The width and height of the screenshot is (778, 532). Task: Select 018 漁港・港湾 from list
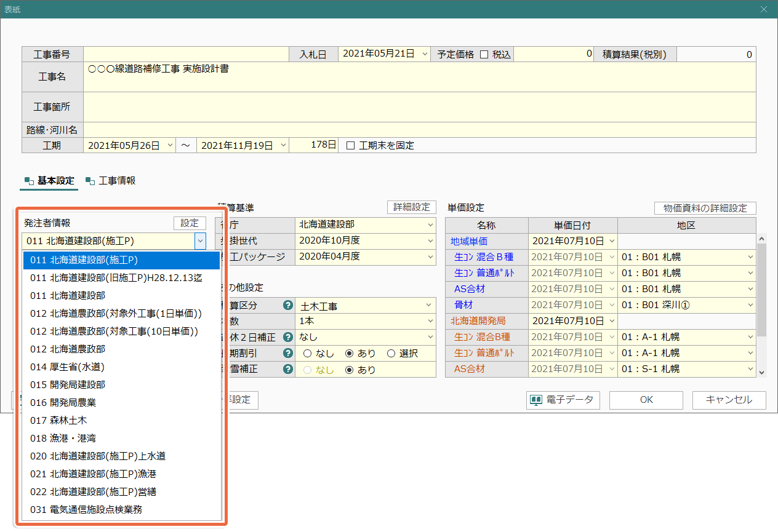pyautogui.click(x=122, y=439)
